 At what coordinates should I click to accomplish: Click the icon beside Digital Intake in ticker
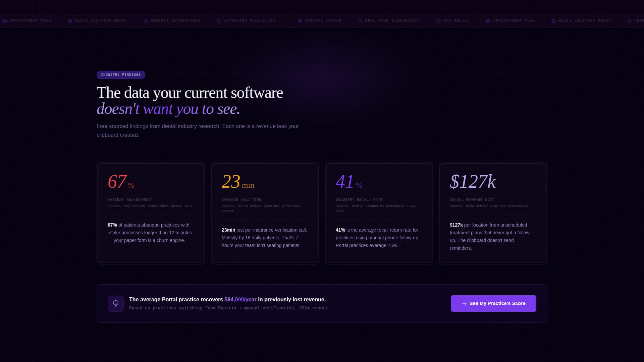tap(300, 21)
